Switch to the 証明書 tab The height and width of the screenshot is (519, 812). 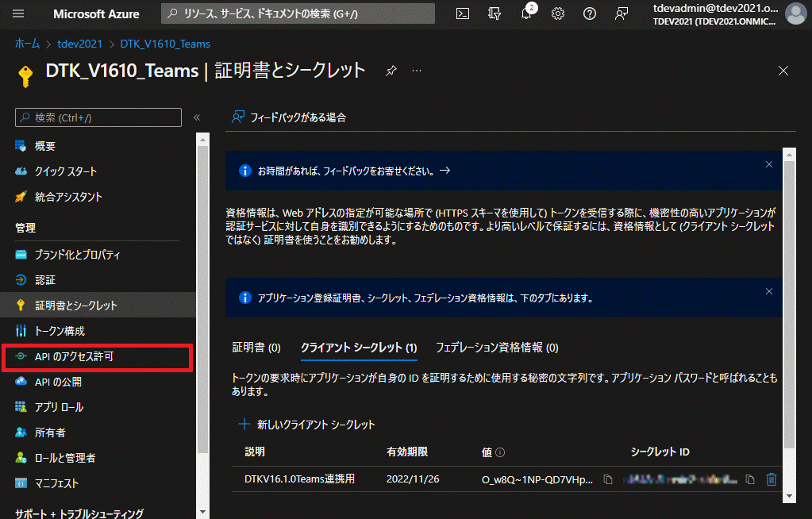[256, 348]
